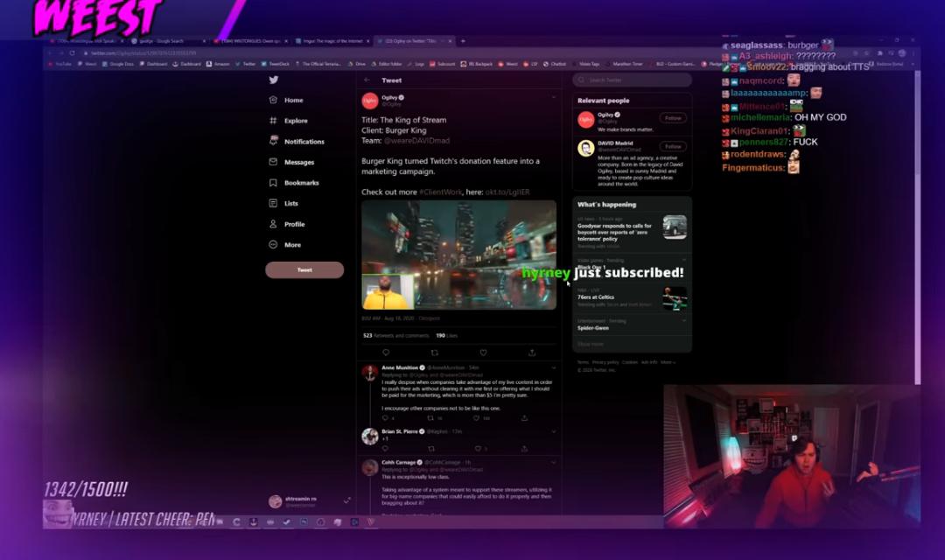This screenshot has height=560, width=945.
Task: Open the main tweet's options chevron
Action: 553,97
